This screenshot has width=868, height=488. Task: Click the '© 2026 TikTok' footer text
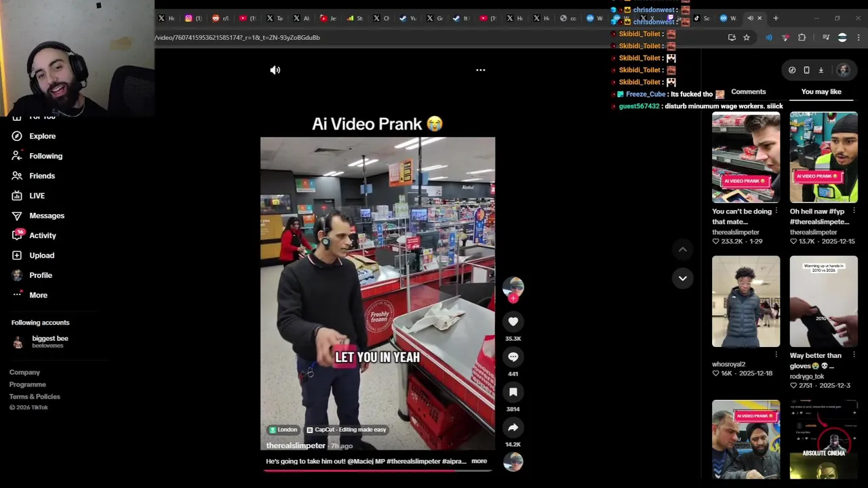(x=28, y=407)
